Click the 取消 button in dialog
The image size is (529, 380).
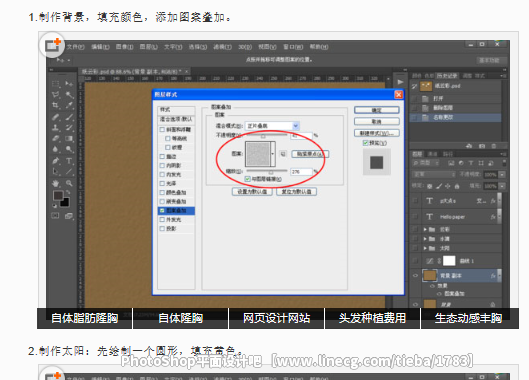pyautogui.click(x=377, y=121)
